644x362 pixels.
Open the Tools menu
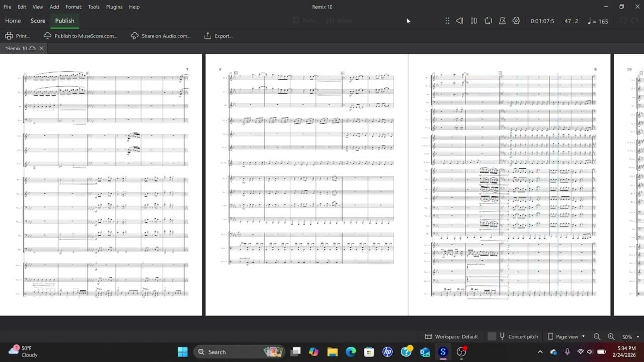94,7
